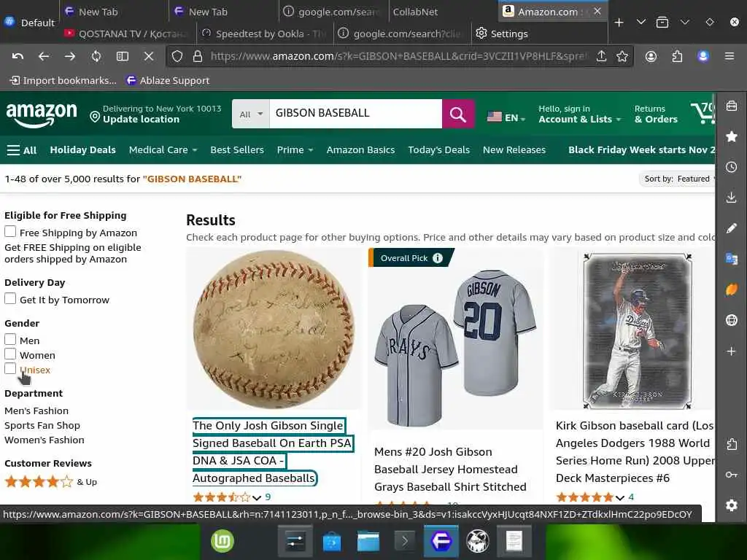Screen dimensions: 747x560
Task: Tick the Men gender checkbox
Action: tap(10, 339)
